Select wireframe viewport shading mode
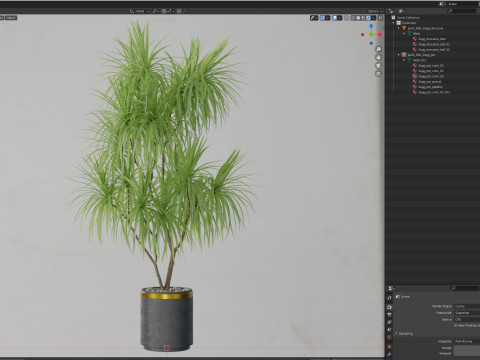480x360 pixels. coord(352,18)
